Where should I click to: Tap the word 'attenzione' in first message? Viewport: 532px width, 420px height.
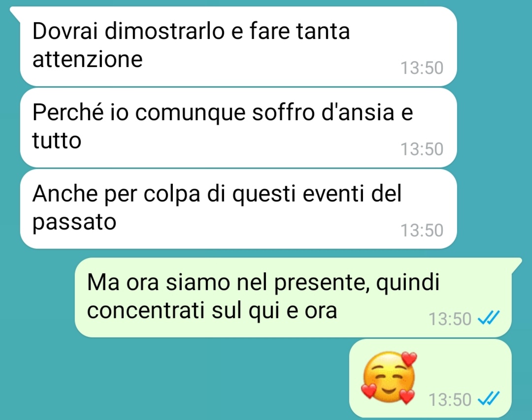pos(88,59)
